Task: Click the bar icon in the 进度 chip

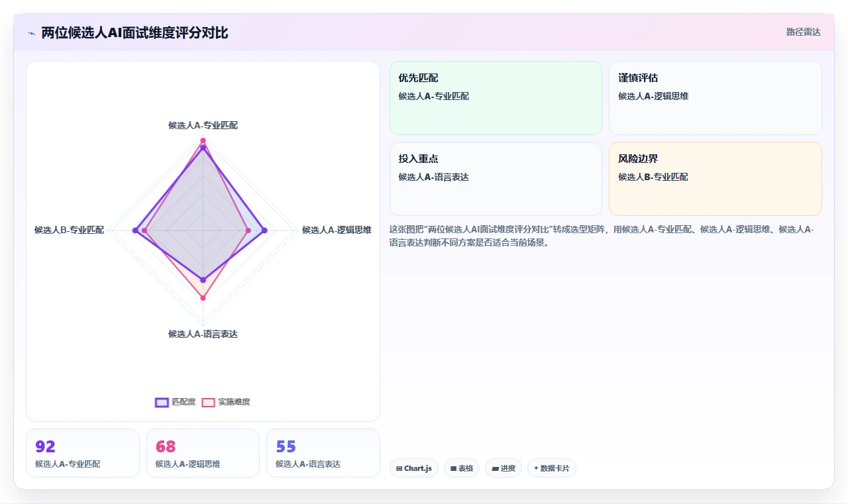Action: (495, 468)
